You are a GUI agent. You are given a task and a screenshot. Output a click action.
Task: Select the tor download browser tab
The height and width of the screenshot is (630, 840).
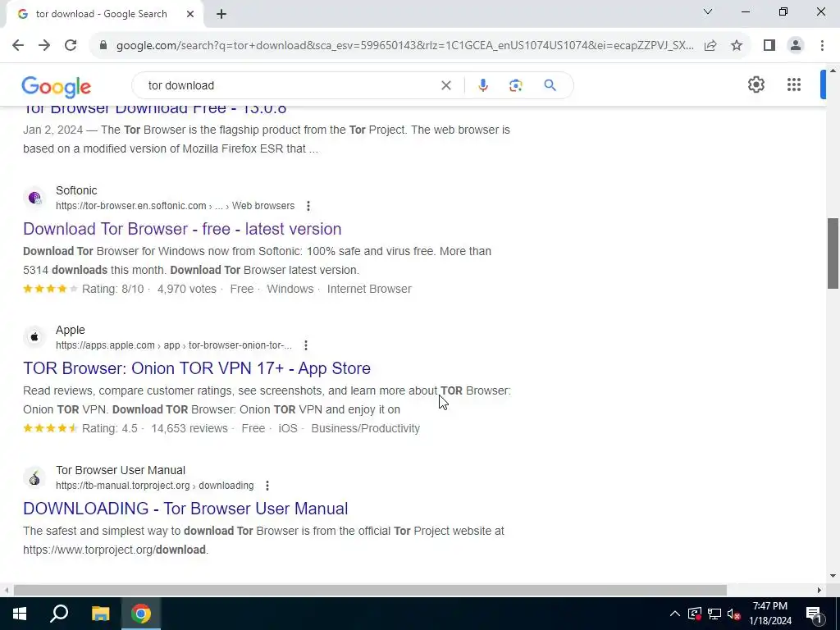pyautogui.click(x=102, y=14)
